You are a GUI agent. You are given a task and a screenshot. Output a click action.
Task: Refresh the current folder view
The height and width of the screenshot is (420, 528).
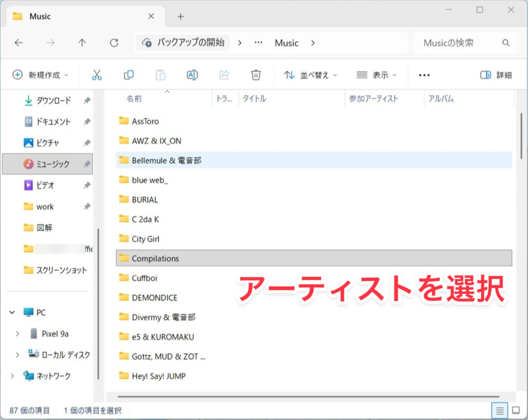[x=114, y=43]
